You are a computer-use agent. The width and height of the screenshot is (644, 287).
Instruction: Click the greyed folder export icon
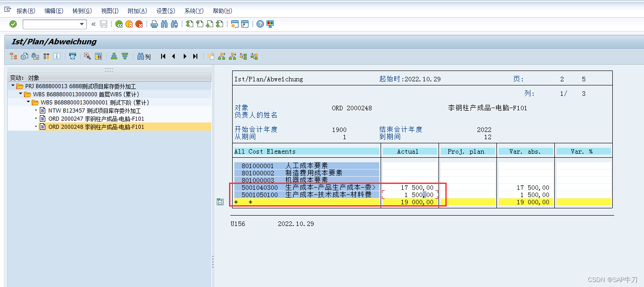211,56
